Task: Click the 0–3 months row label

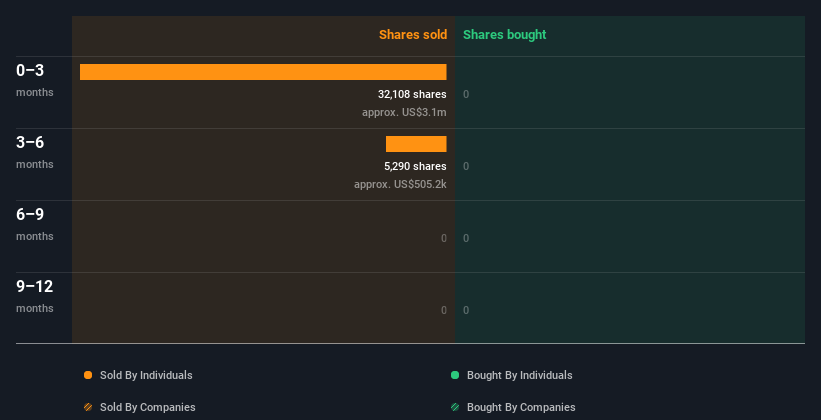Action: click(x=35, y=80)
